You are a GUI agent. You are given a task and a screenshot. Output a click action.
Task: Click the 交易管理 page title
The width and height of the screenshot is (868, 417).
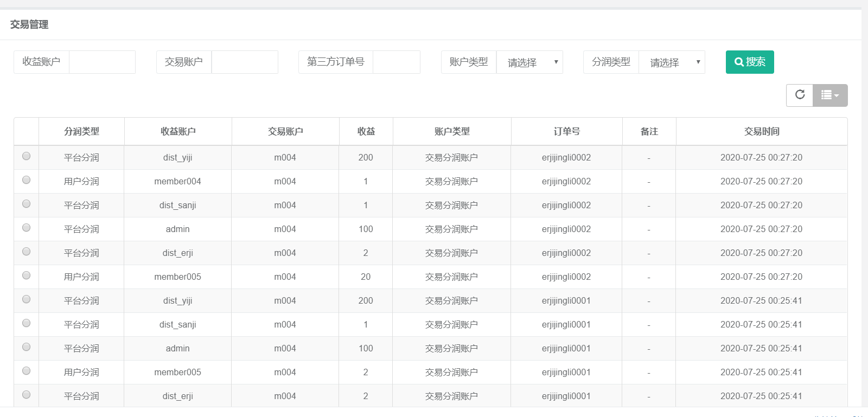[29, 24]
